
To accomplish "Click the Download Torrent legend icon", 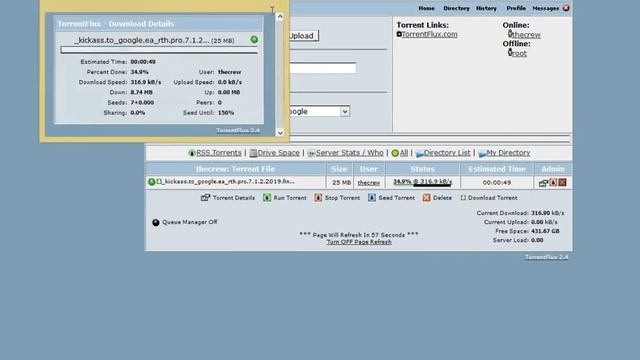I will 463,198.
